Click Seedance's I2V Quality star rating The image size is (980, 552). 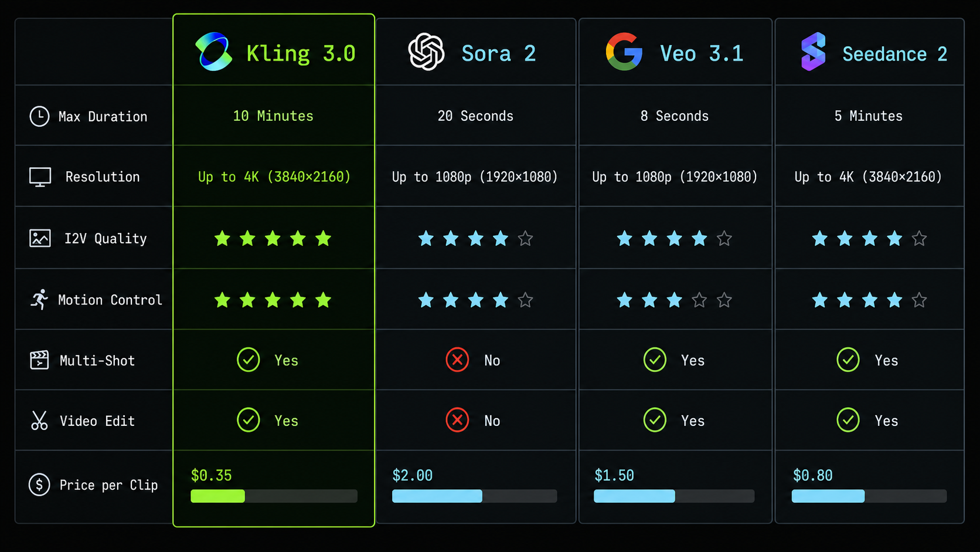[869, 238]
